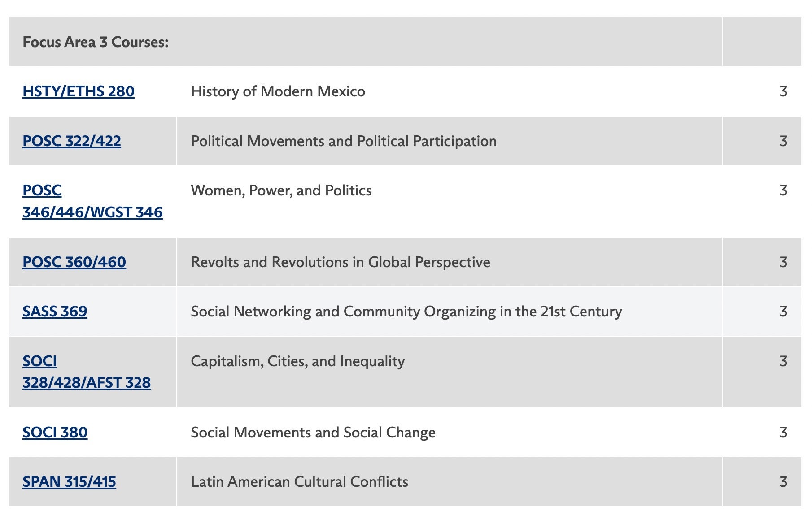The width and height of the screenshot is (812, 515).
Task: Open the SOCI 380 course link
Action: [x=55, y=433]
